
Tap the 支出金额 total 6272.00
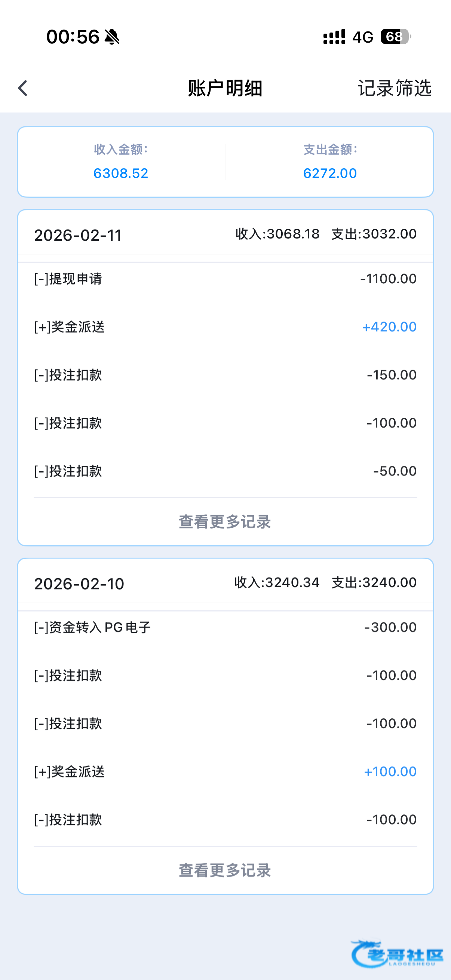click(x=330, y=173)
